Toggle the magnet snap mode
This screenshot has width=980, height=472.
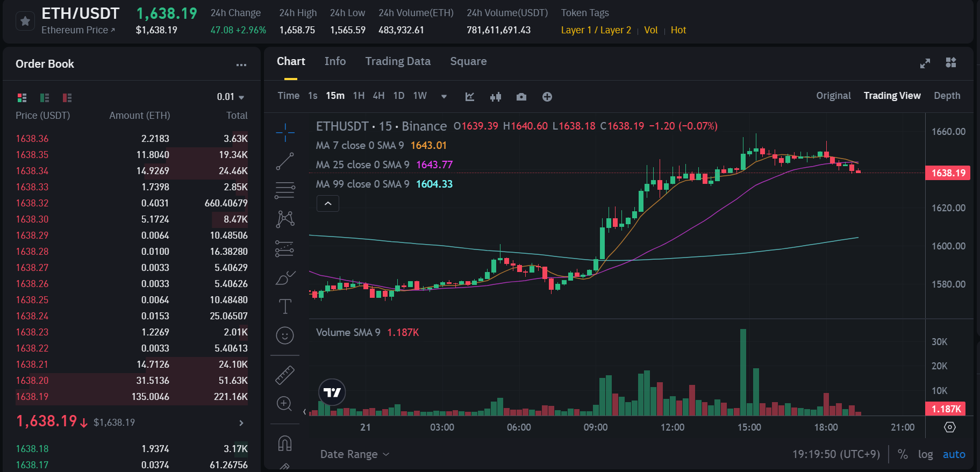(x=285, y=444)
